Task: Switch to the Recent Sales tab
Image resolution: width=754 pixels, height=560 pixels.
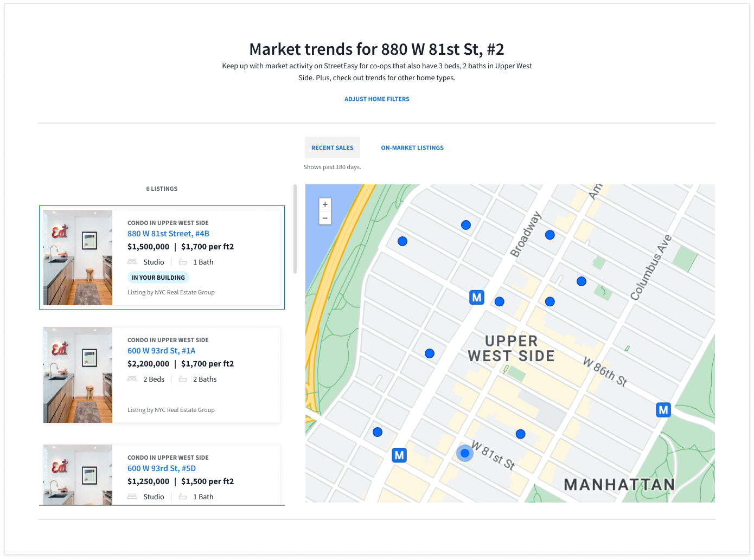Action: click(332, 147)
